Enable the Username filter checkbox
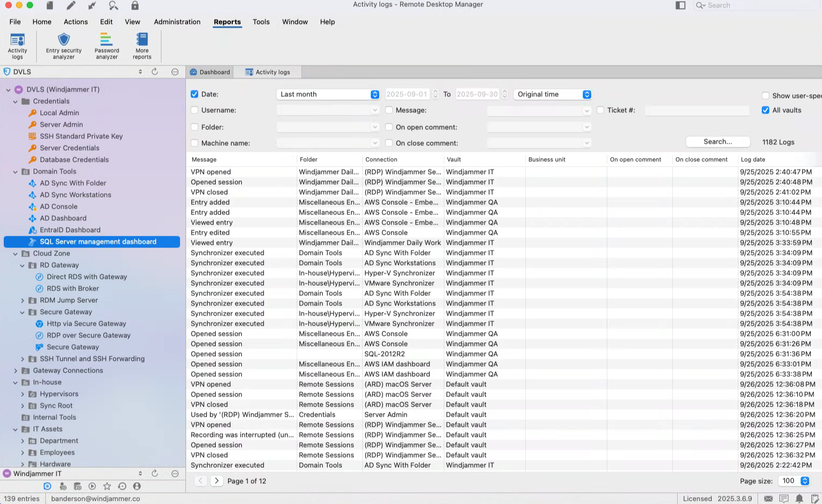This screenshot has width=822, height=504. [194, 110]
